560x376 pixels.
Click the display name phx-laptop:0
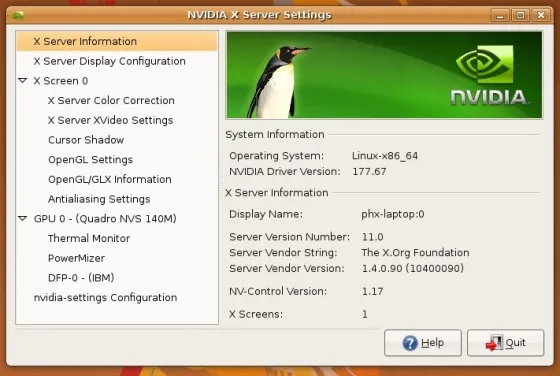(393, 214)
